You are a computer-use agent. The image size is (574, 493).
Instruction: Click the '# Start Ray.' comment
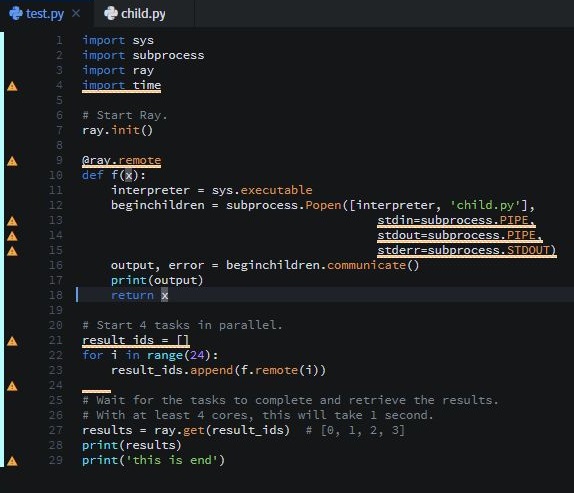(x=124, y=115)
